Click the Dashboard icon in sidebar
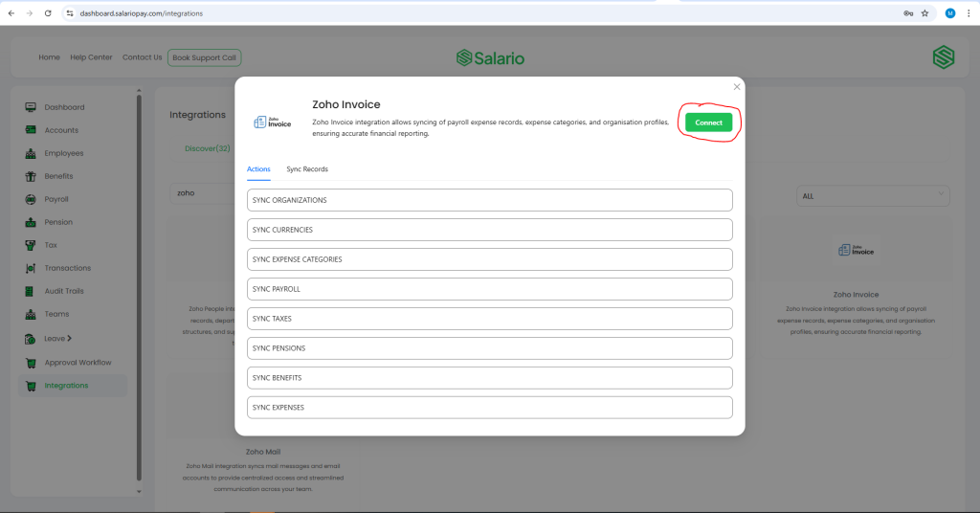Image resolution: width=980 pixels, height=513 pixels. [x=30, y=107]
